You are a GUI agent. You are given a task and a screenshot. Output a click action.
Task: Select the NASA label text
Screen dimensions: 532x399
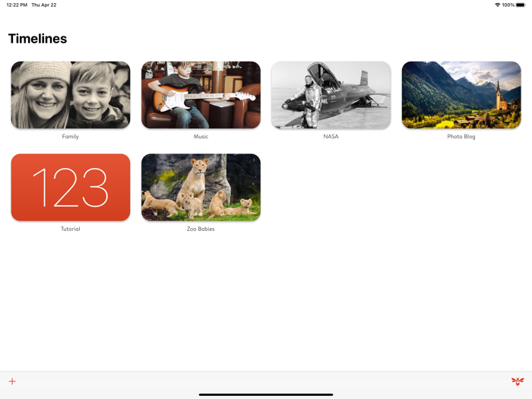[x=331, y=136]
